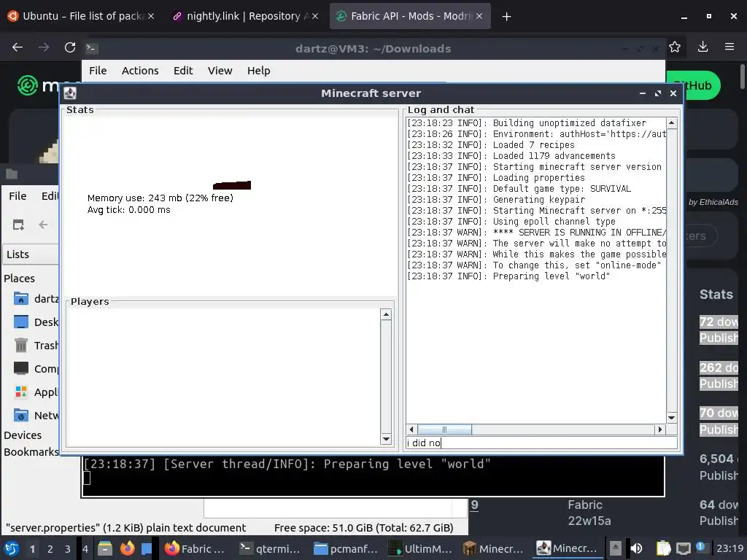Open the terminal File menu

[x=98, y=71]
